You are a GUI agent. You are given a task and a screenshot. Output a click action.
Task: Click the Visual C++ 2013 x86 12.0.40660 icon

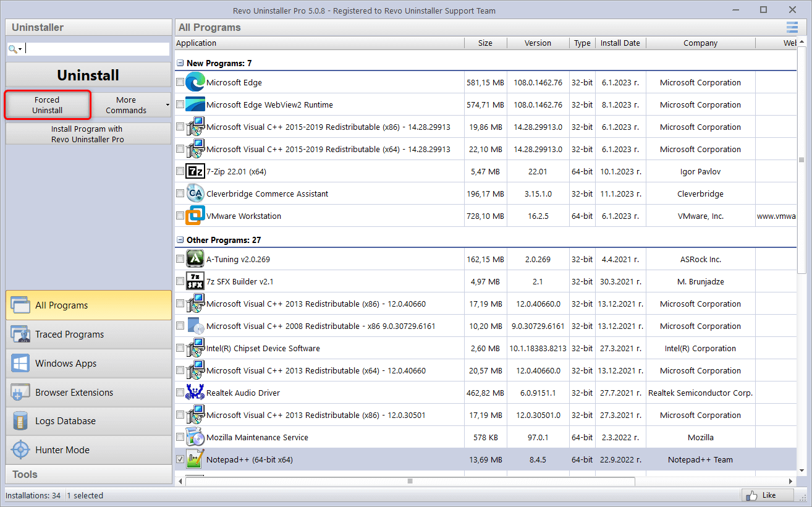(195, 304)
